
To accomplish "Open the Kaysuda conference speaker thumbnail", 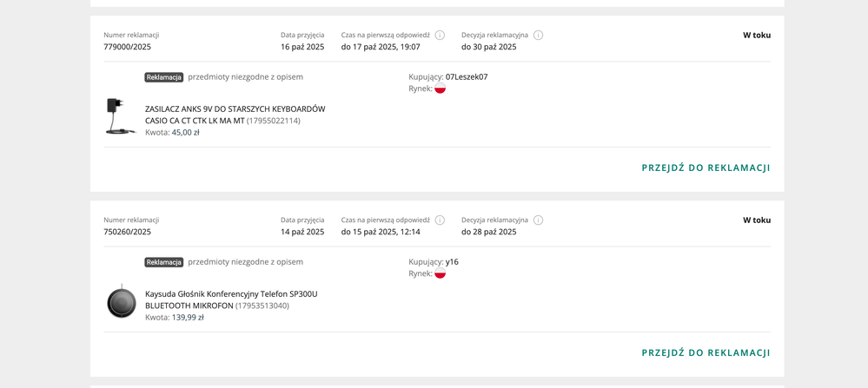I will [x=122, y=301].
